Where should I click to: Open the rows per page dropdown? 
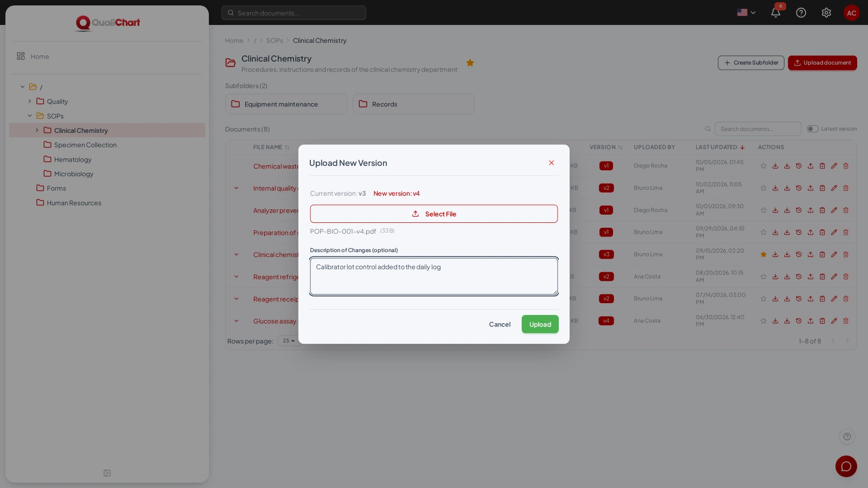click(288, 341)
